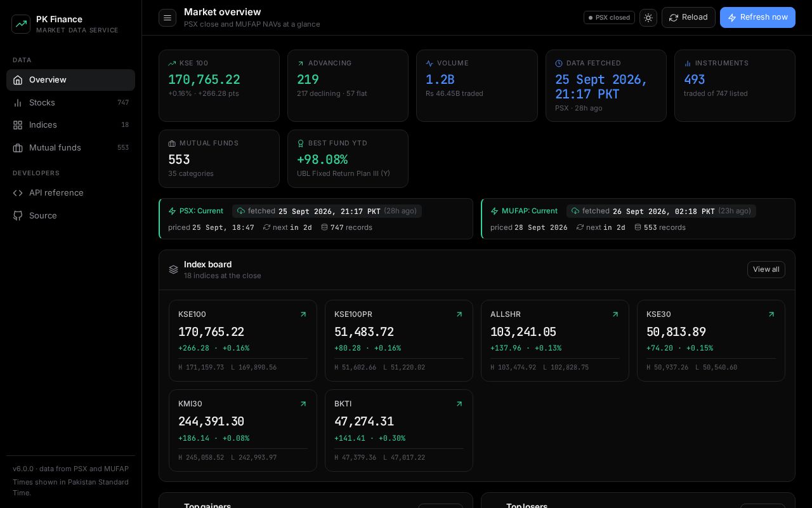The width and height of the screenshot is (812, 508).
Task: Open the ALLSHR index card arrow
Action: pos(615,314)
